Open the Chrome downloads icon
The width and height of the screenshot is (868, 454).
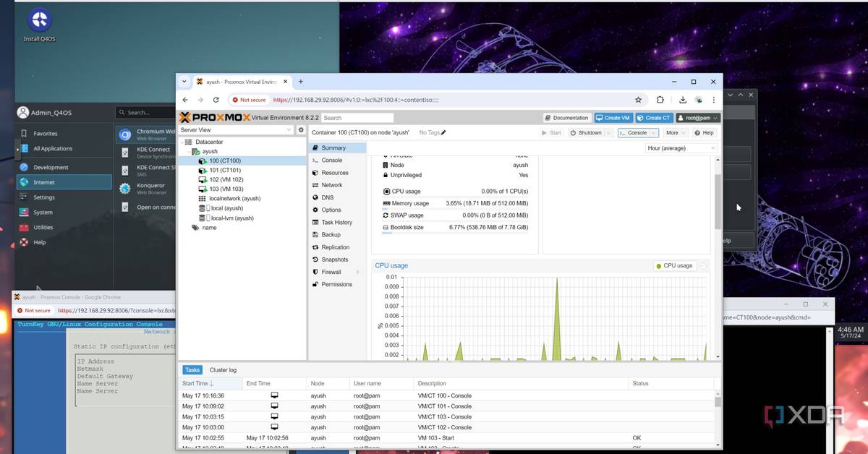point(682,100)
